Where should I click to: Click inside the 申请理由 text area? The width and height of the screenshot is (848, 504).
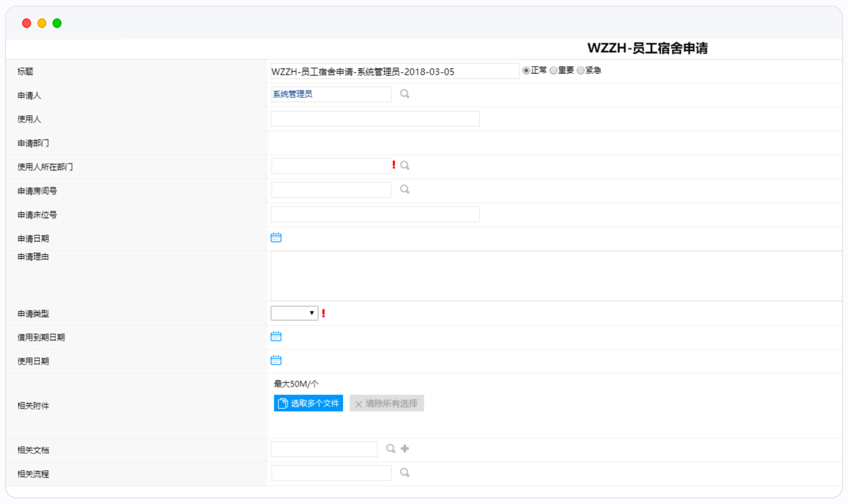[556, 276]
